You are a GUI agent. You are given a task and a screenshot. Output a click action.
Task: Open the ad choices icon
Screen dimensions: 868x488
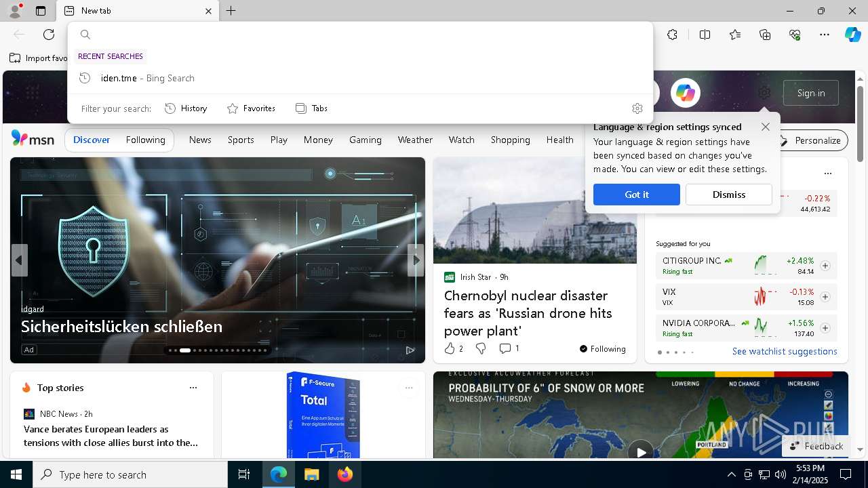point(410,350)
